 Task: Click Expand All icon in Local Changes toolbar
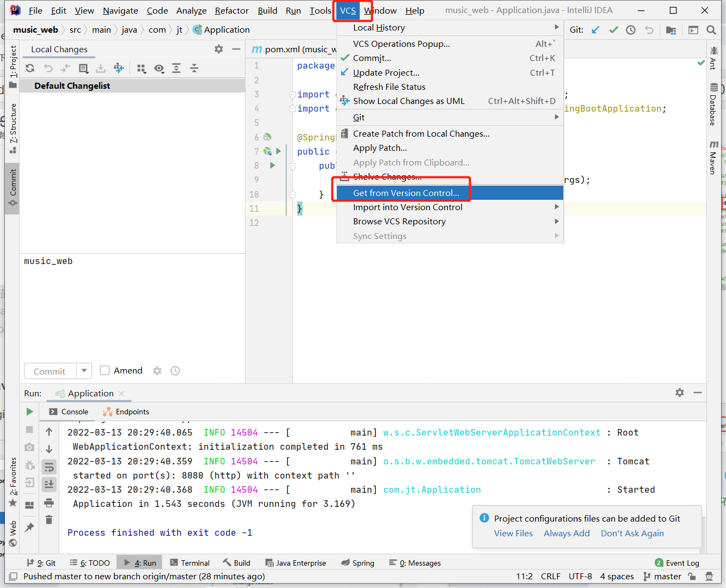176,68
